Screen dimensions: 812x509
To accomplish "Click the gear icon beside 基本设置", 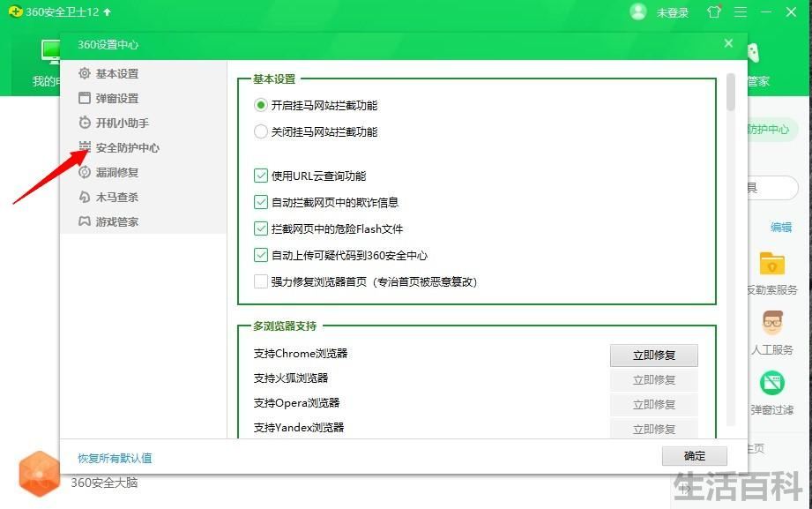I will (85, 73).
